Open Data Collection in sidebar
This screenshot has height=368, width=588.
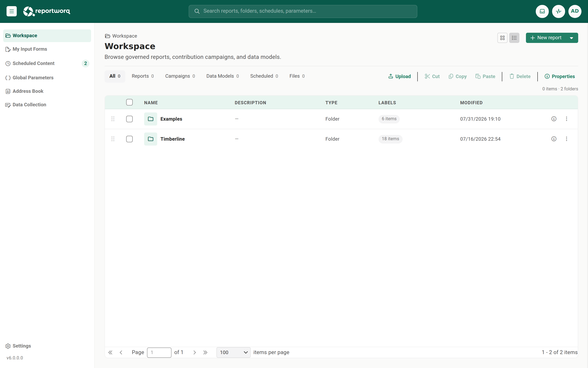pyautogui.click(x=47, y=105)
